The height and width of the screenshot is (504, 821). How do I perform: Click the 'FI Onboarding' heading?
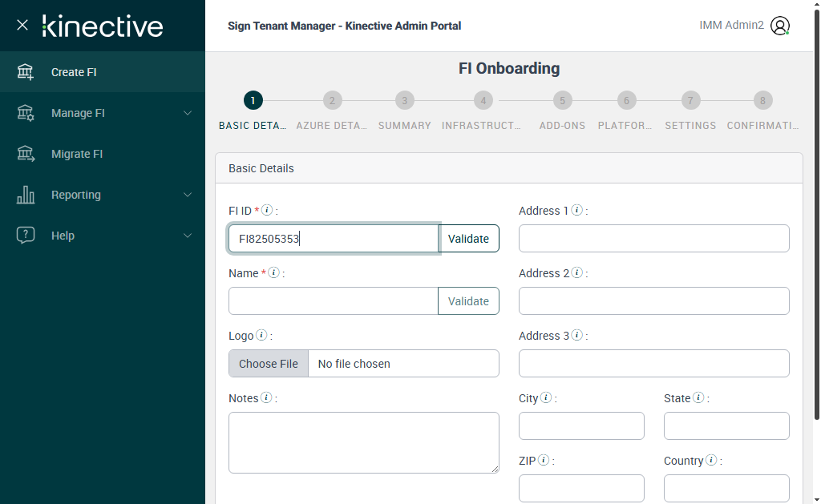[x=509, y=68]
